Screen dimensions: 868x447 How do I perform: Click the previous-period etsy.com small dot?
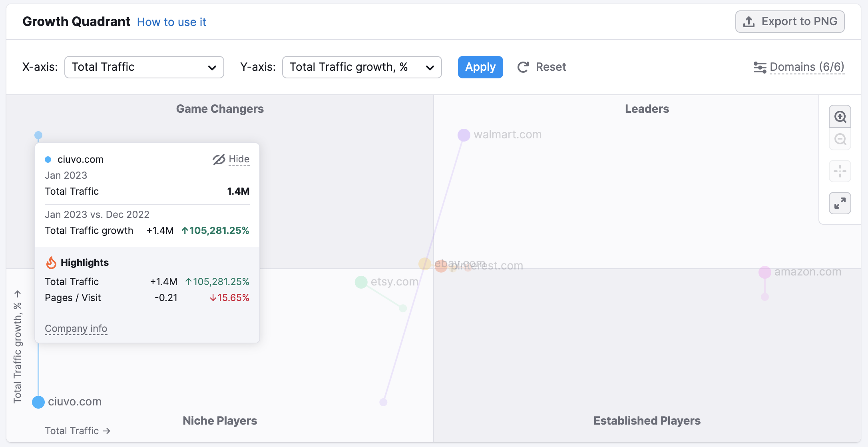[403, 308]
